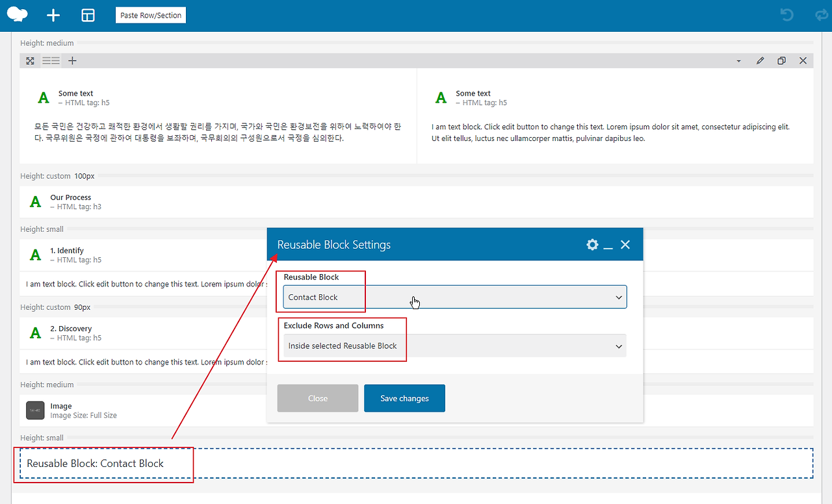Click the 1. Identify text element icon
832x504 pixels.
point(36,255)
